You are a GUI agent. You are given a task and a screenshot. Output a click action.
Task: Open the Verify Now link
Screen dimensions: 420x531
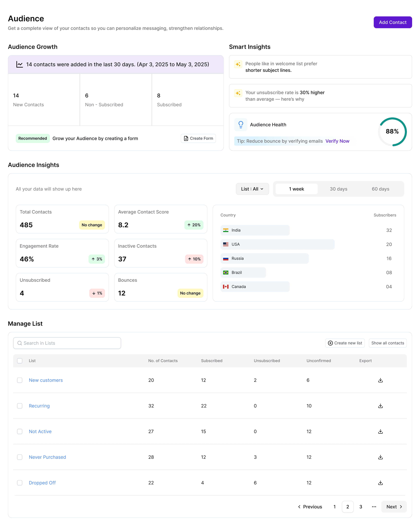click(x=337, y=141)
